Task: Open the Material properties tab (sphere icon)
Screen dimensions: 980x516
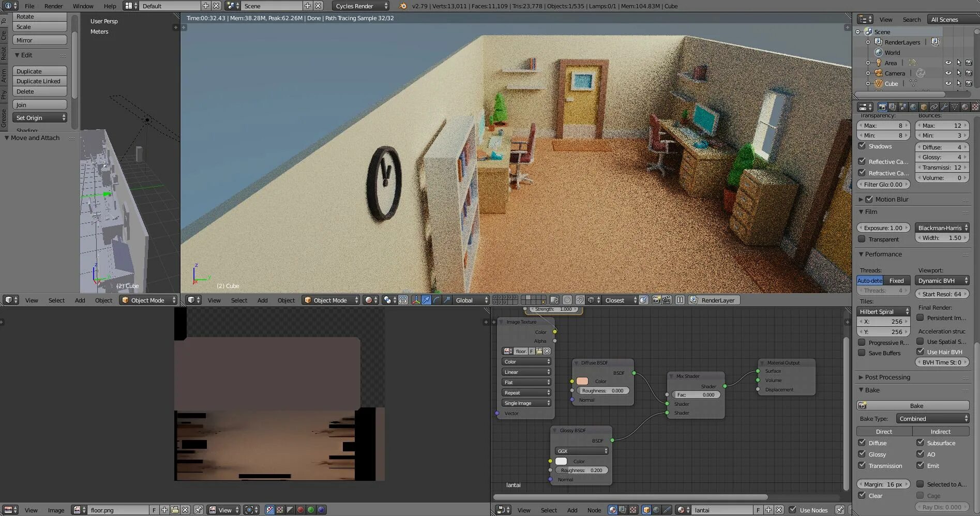Action: point(965,107)
